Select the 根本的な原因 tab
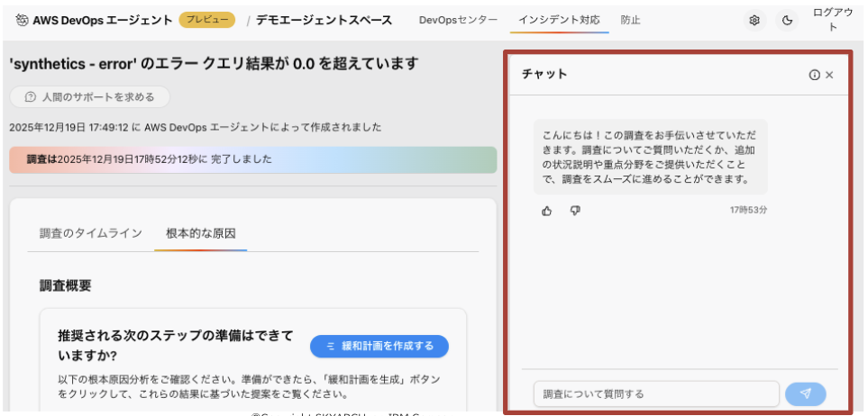The width and height of the screenshot is (868, 416). tap(200, 233)
